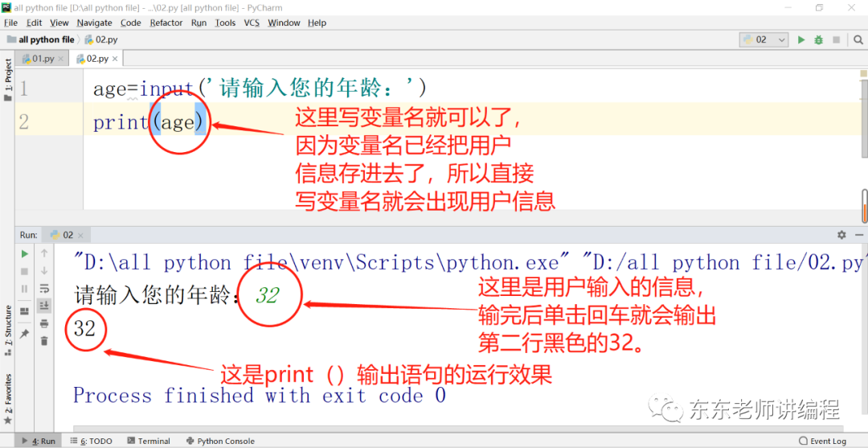
Task: Click the yellow inspection indicator at editor top-right
Action: pos(863,74)
